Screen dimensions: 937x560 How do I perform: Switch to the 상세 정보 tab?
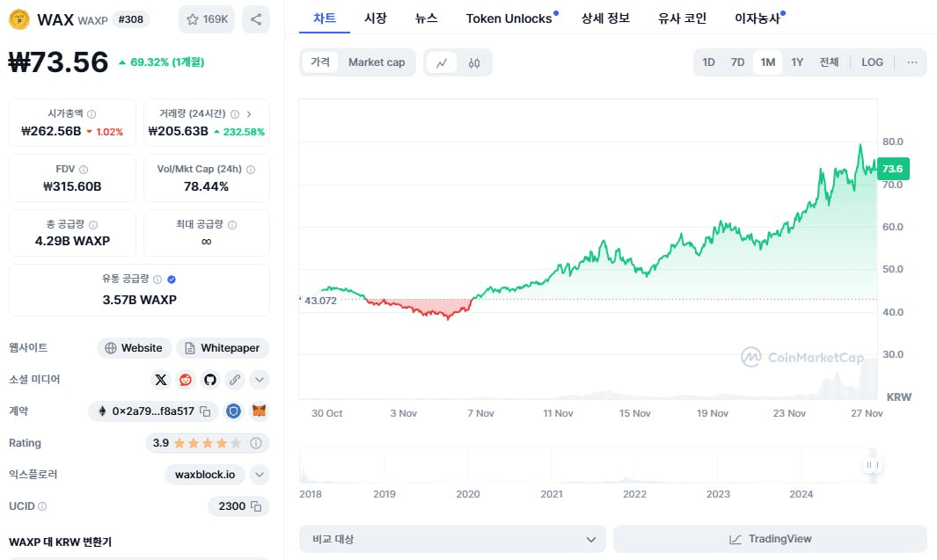click(606, 18)
